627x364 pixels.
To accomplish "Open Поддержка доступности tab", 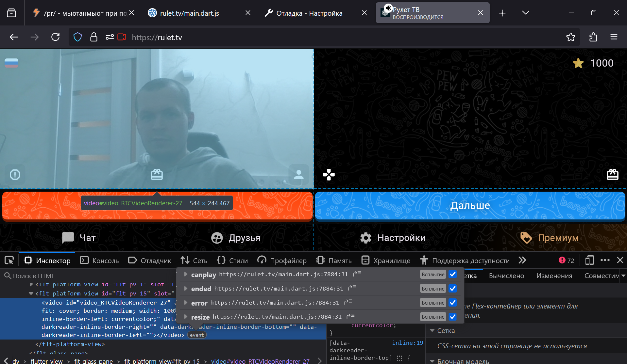I will pos(465,261).
